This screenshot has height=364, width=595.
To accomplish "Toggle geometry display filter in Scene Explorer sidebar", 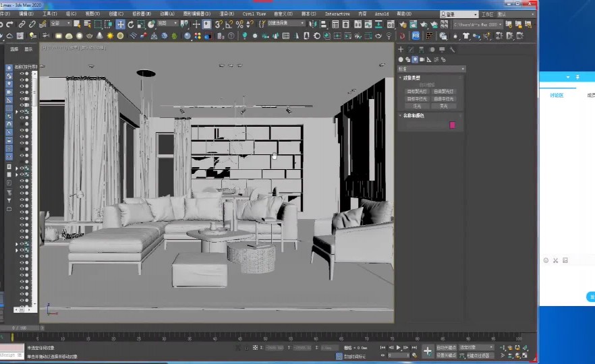I will pyautogui.click(x=9, y=68).
